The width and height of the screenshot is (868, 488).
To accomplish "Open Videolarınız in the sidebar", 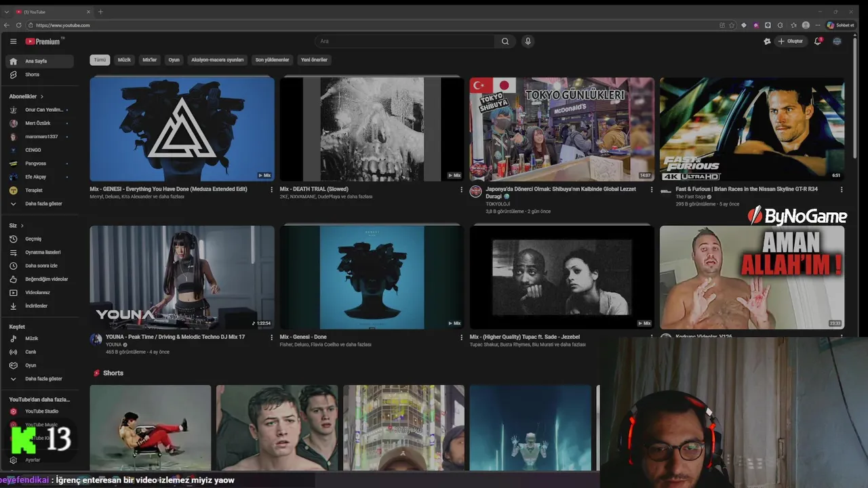I will pos(41,293).
